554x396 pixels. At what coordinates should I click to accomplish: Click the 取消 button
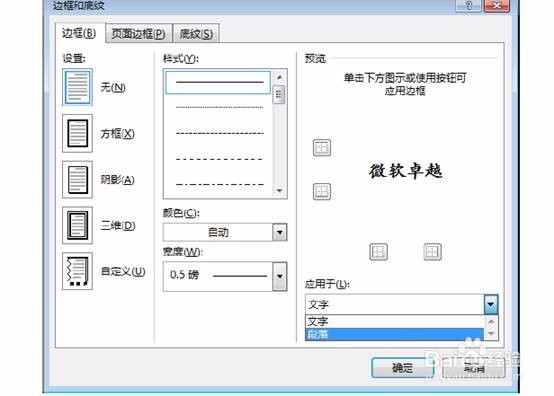click(x=474, y=368)
